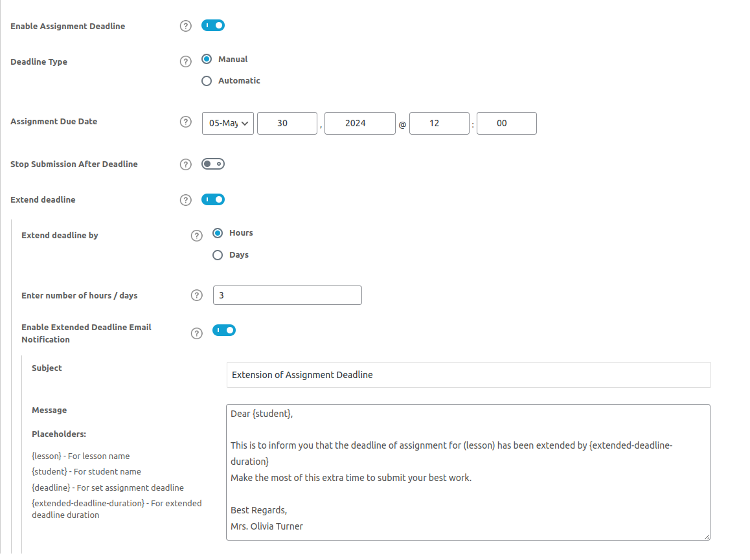Click help icon beside Enable Assignment Deadline
750x560 pixels.
185,26
